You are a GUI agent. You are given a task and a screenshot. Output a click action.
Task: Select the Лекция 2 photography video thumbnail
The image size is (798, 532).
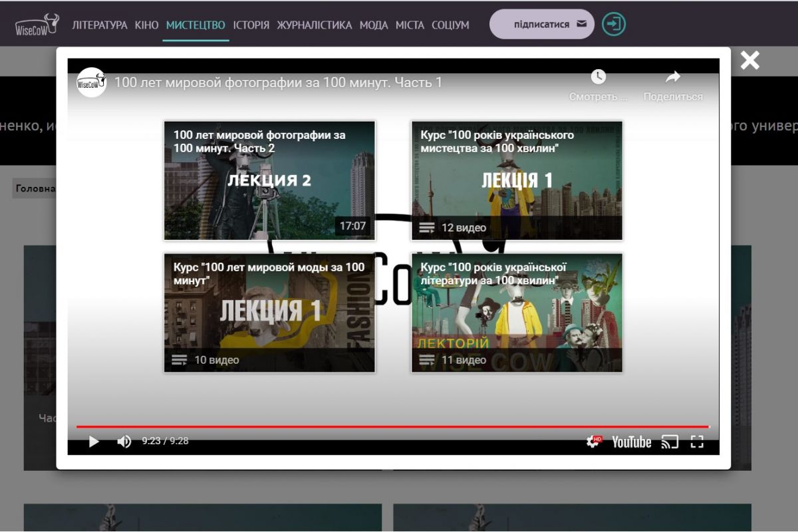[x=269, y=180]
